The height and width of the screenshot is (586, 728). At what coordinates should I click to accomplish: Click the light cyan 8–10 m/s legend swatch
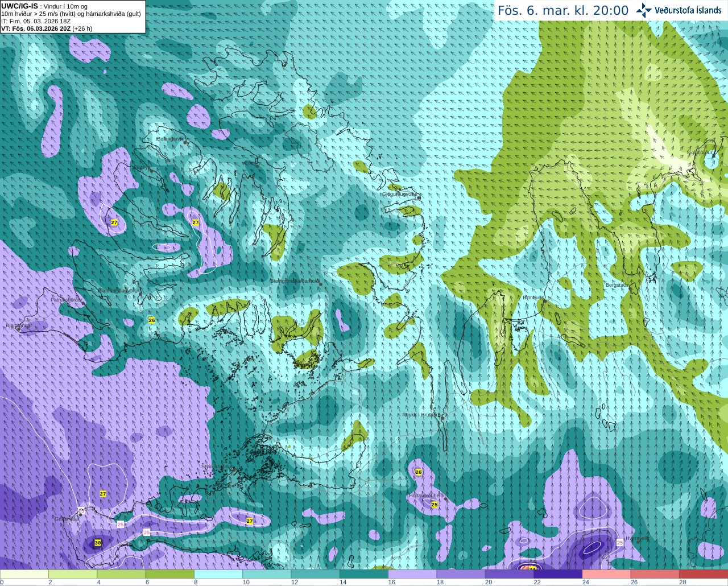(x=218, y=574)
